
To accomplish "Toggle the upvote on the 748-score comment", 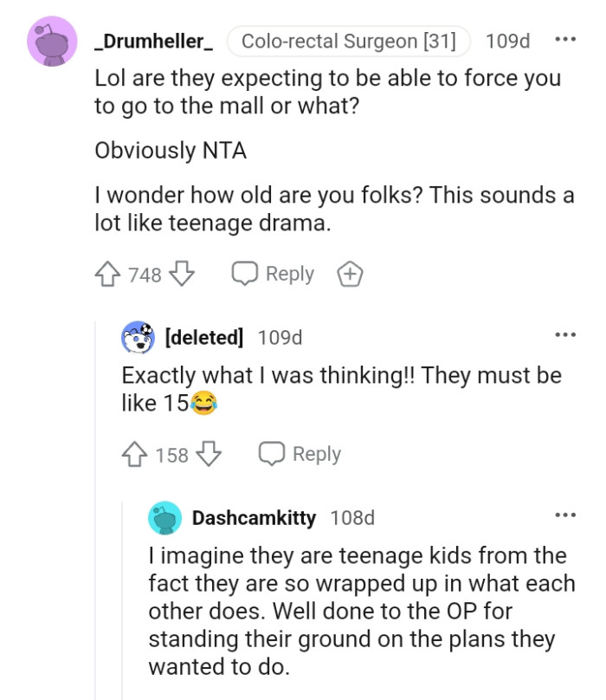I will coord(109,274).
